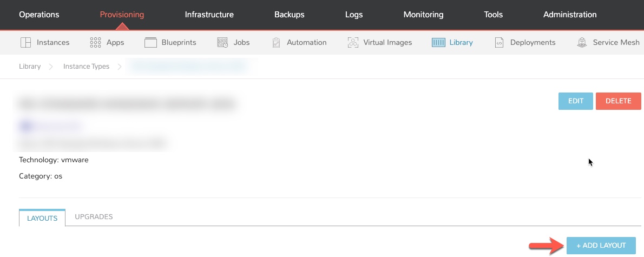The height and width of the screenshot is (257, 644).
Task: Click the EDIT button
Action: tap(575, 101)
